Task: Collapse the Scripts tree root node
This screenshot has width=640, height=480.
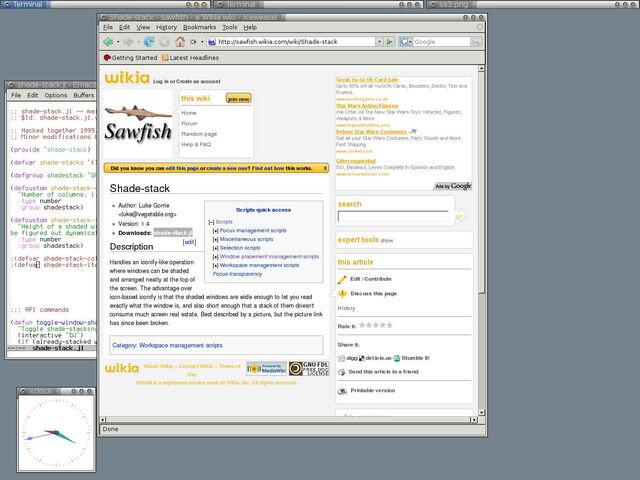Action: coord(211,222)
